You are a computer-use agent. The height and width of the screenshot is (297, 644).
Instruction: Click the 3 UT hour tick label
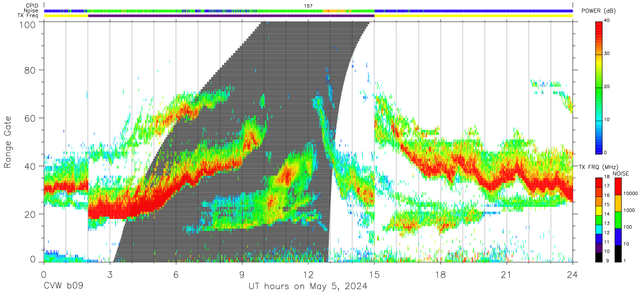(x=110, y=275)
